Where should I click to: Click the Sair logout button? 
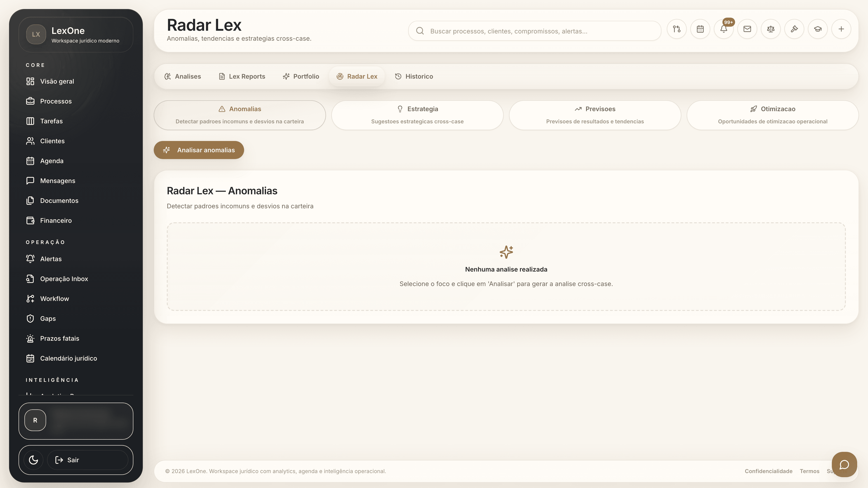[88, 460]
